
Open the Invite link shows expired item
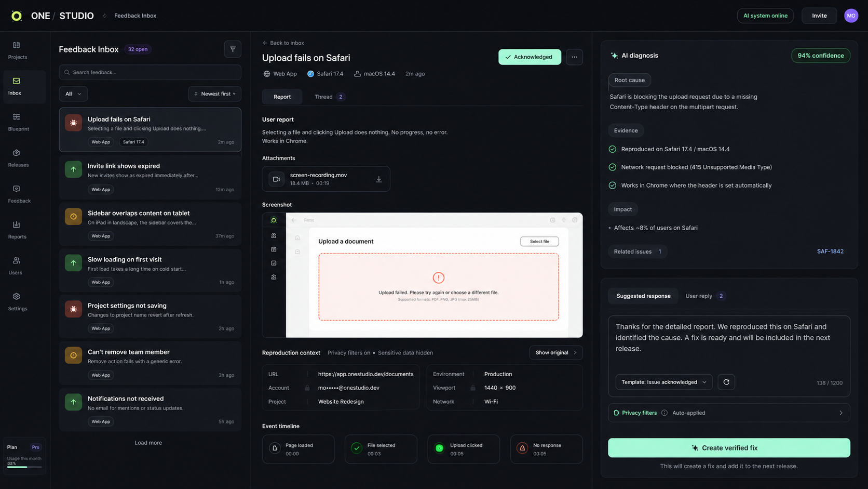(150, 177)
